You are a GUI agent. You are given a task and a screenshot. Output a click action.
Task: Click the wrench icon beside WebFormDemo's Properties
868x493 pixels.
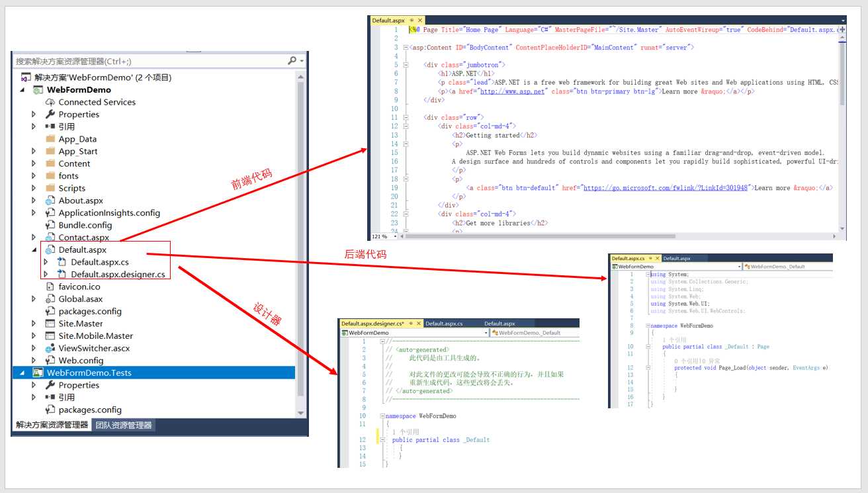click(x=50, y=114)
